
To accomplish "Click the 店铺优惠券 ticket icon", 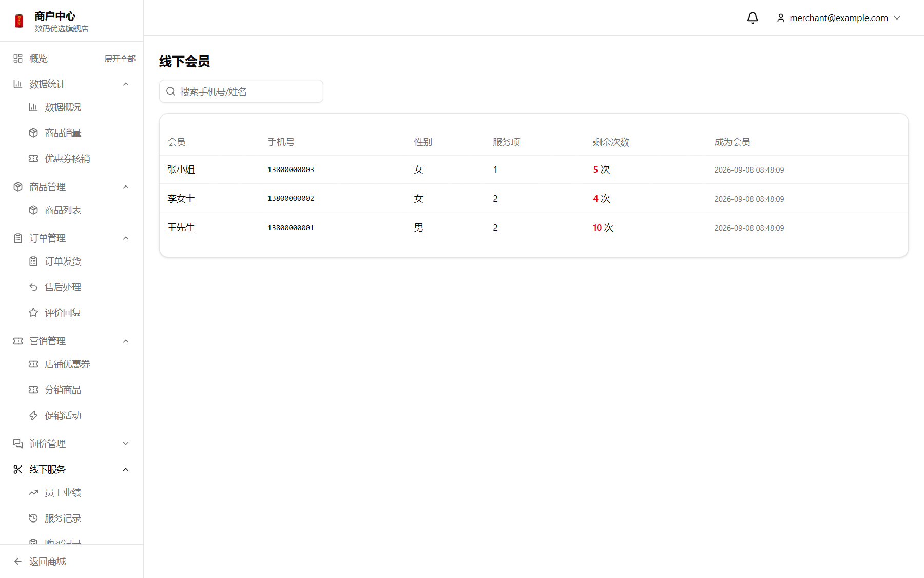I will (33, 364).
